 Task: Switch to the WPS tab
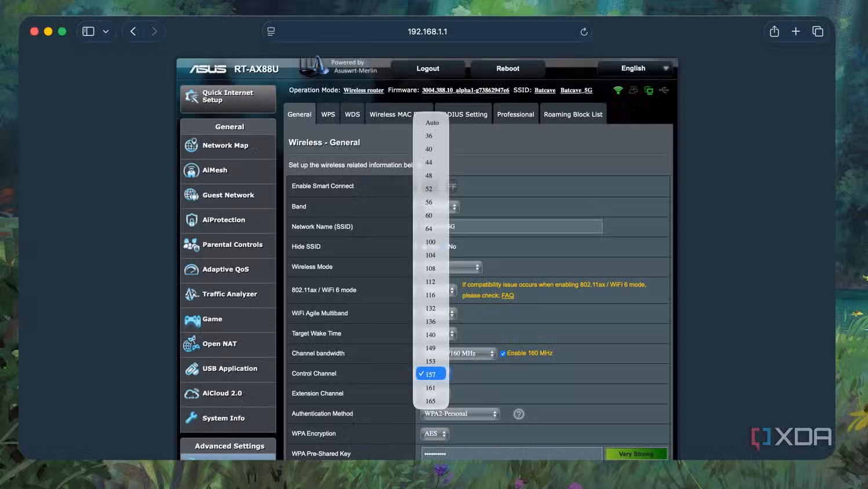(328, 114)
